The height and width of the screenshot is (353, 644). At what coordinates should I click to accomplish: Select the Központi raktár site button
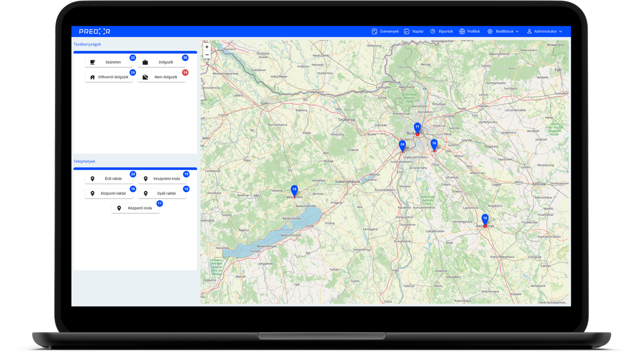coord(108,194)
